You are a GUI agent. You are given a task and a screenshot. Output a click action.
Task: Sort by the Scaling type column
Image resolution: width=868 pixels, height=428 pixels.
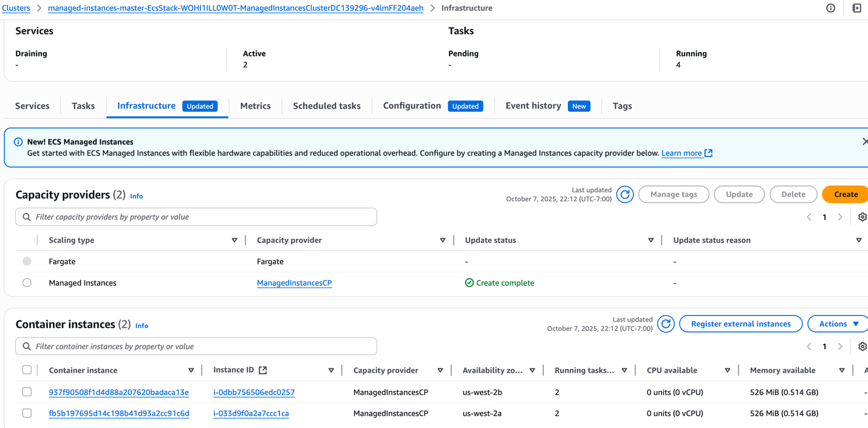pyautogui.click(x=234, y=240)
